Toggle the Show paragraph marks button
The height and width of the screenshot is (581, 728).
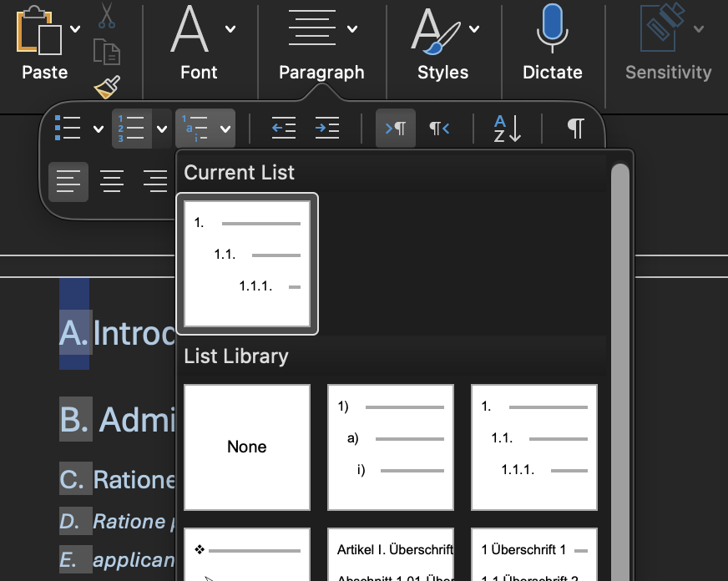click(x=574, y=128)
